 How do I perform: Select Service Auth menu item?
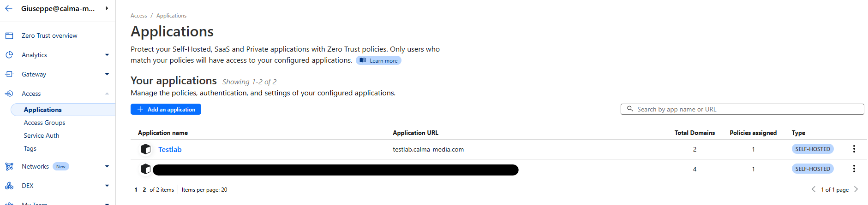pyautogui.click(x=42, y=135)
